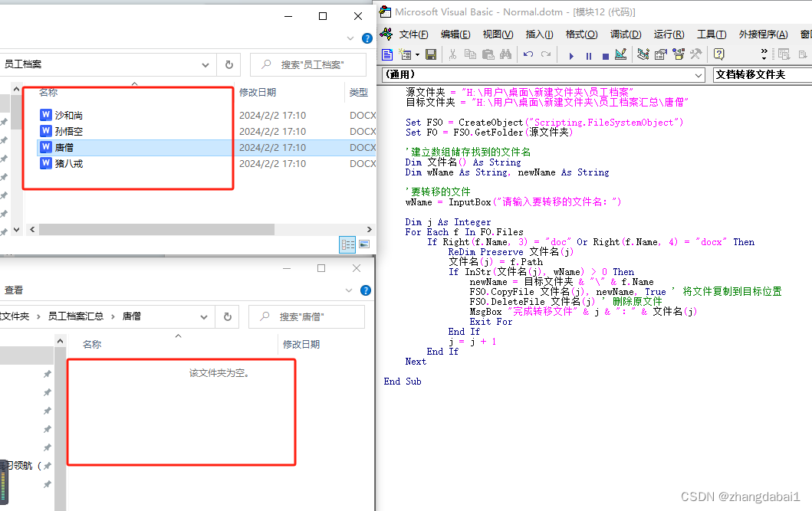Open the Object Browser icon
The width and height of the screenshot is (812, 511).
point(679,54)
